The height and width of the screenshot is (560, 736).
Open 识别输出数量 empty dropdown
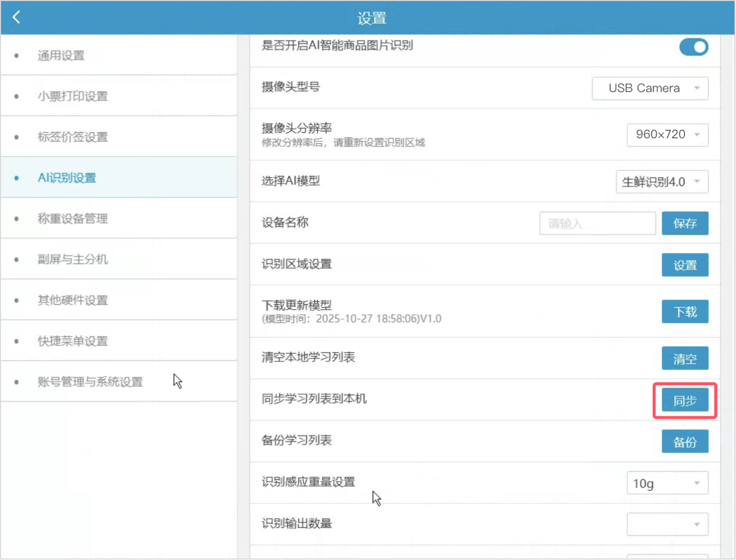tap(668, 524)
